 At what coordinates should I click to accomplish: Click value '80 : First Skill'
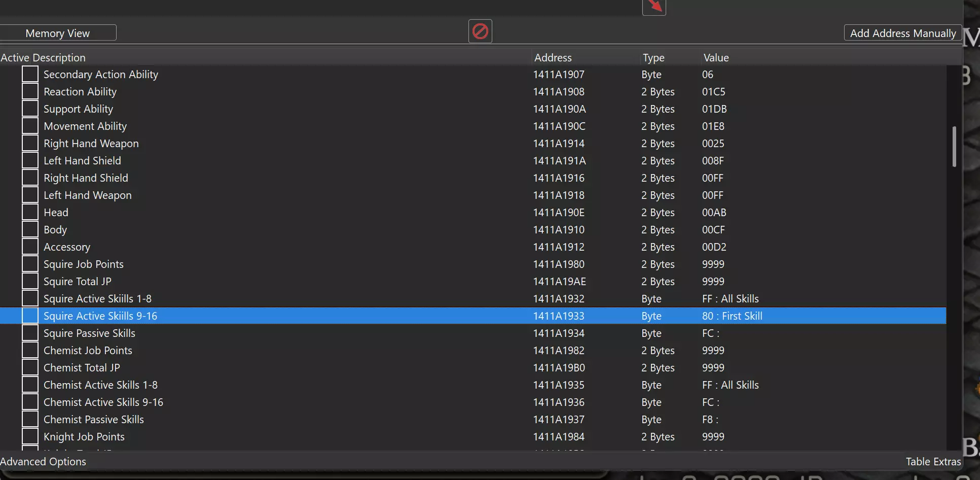[732, 316]
